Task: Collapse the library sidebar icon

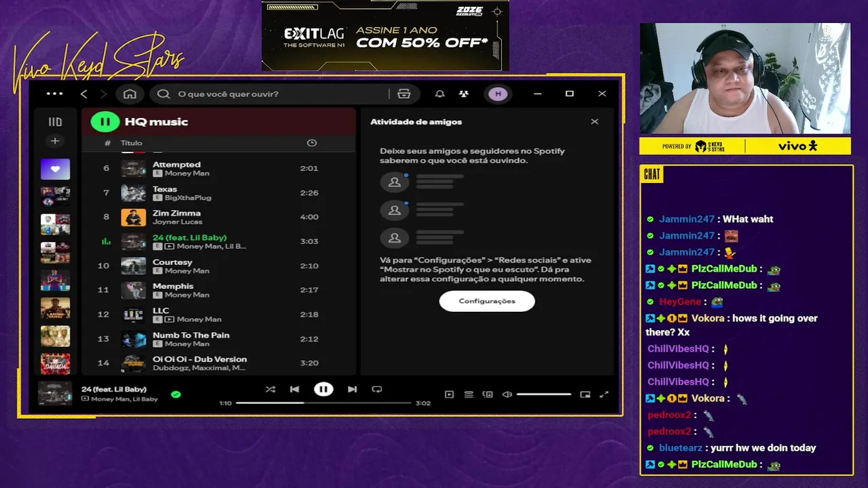Action: [55, 122]
